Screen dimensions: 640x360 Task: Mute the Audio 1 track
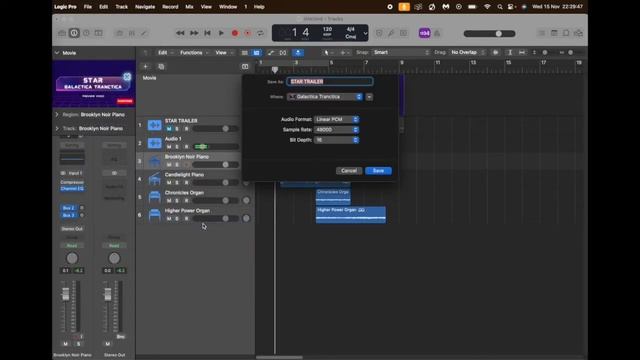click(x=169, y=147)
